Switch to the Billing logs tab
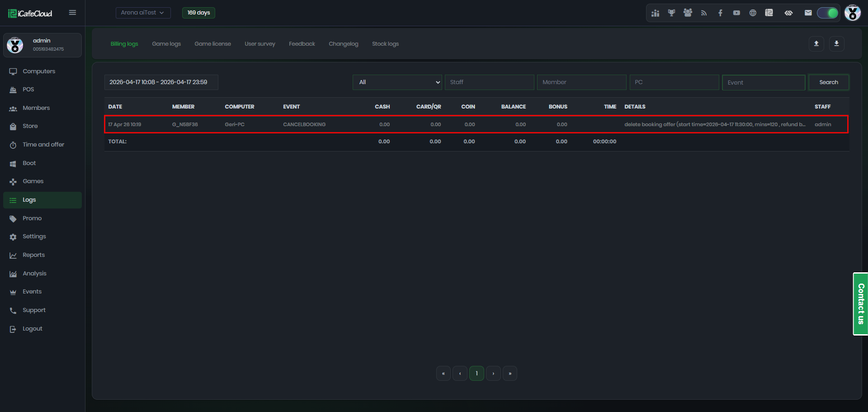Screen dimensions: 868x412 pyautogui.click(x=124, y=44)
